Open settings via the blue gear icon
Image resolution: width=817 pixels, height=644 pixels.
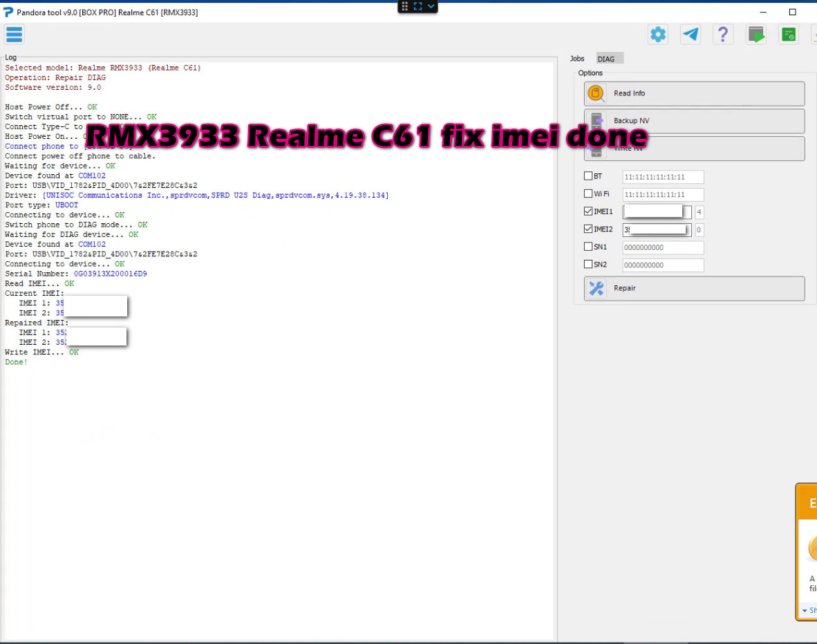(x=658, y=35)
